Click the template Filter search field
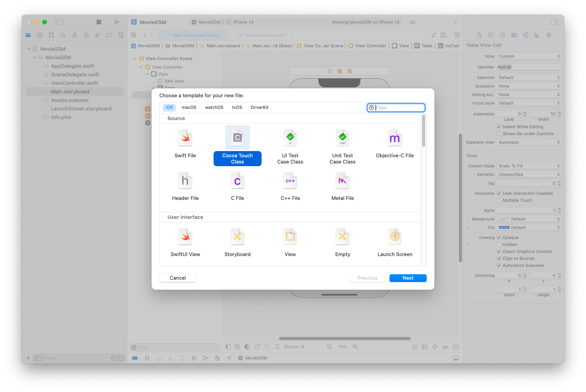Image resolution: width=586 pixels, height=392 pixels. tap(396, 108)
